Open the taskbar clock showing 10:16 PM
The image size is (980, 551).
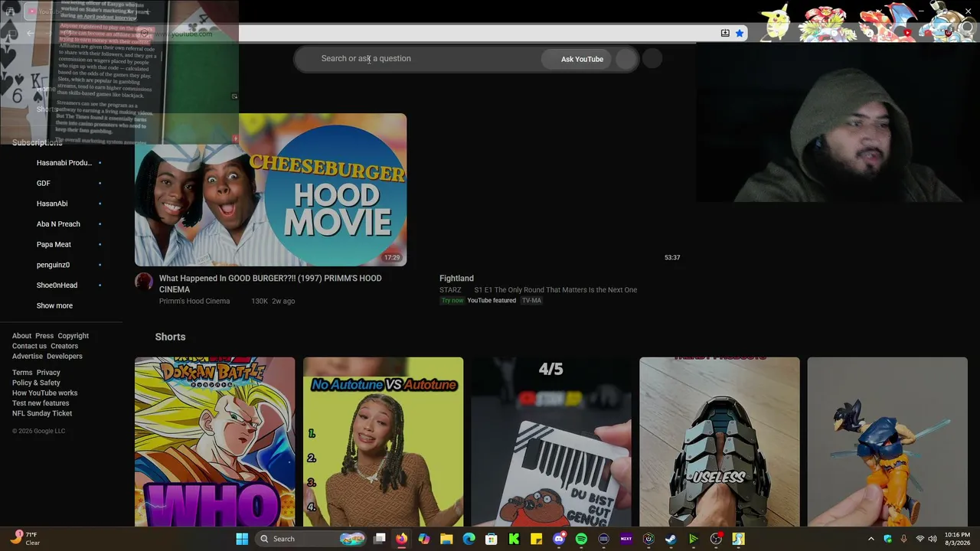(957, 539)
